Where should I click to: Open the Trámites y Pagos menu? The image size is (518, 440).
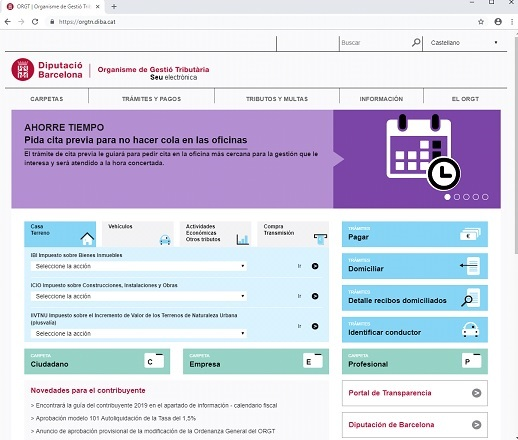(151, 99)
